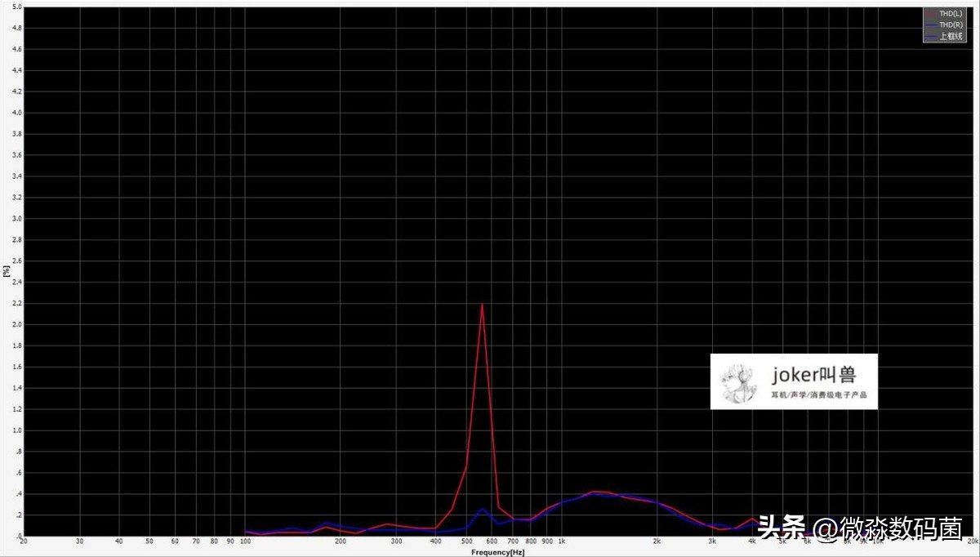Select the THD(R) legend label
This screenshot has height=557, width=980.
pyautogui.click(x=951, y=25)
